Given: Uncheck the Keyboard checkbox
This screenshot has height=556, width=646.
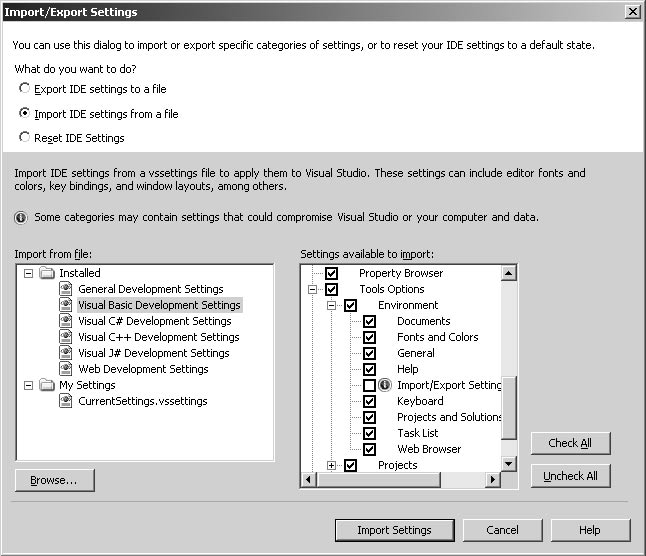Looking at the screenshot, I should tap(370, 401).
